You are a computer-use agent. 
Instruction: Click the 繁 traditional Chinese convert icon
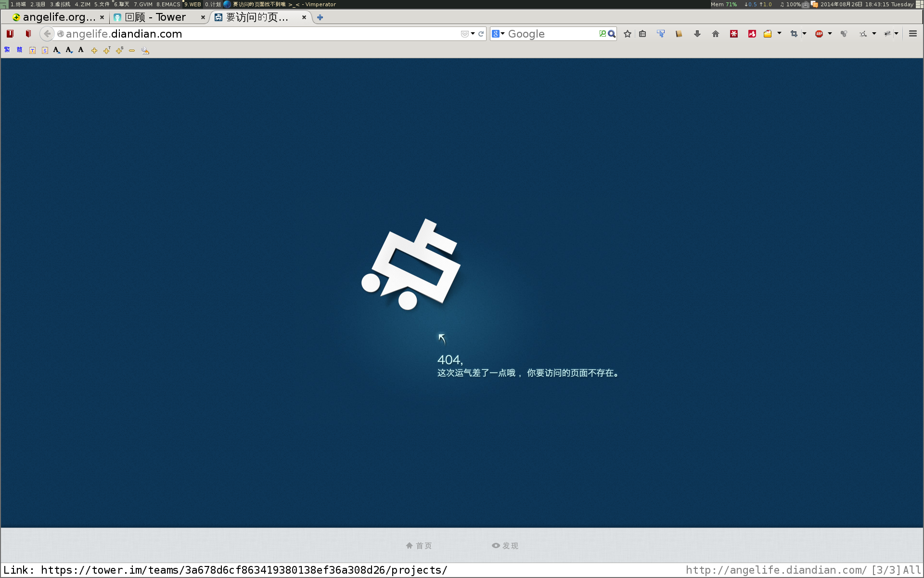pyautogui.click(x=7, y=50)
